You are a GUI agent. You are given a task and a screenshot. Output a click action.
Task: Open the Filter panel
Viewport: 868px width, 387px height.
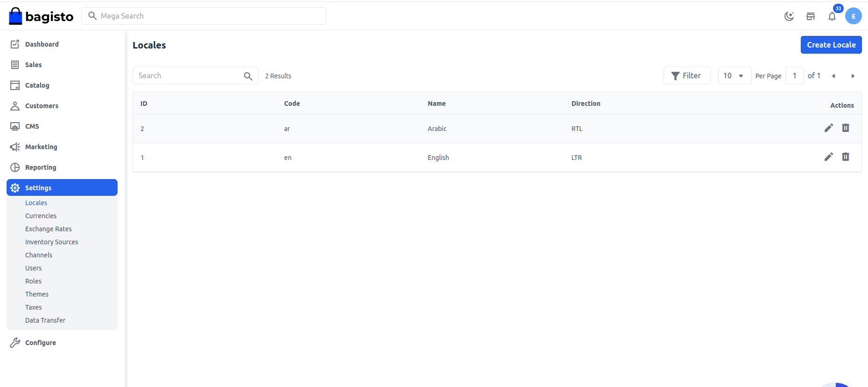(x=686, y=76)
